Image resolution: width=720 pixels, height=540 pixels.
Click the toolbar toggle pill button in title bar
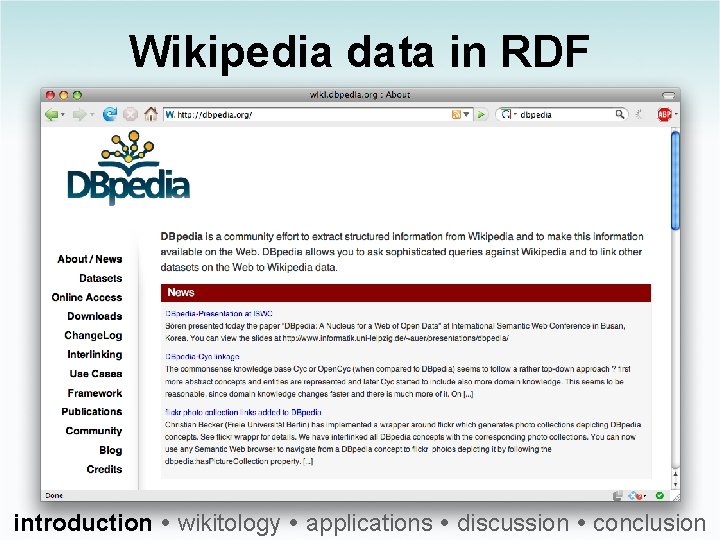668,95
